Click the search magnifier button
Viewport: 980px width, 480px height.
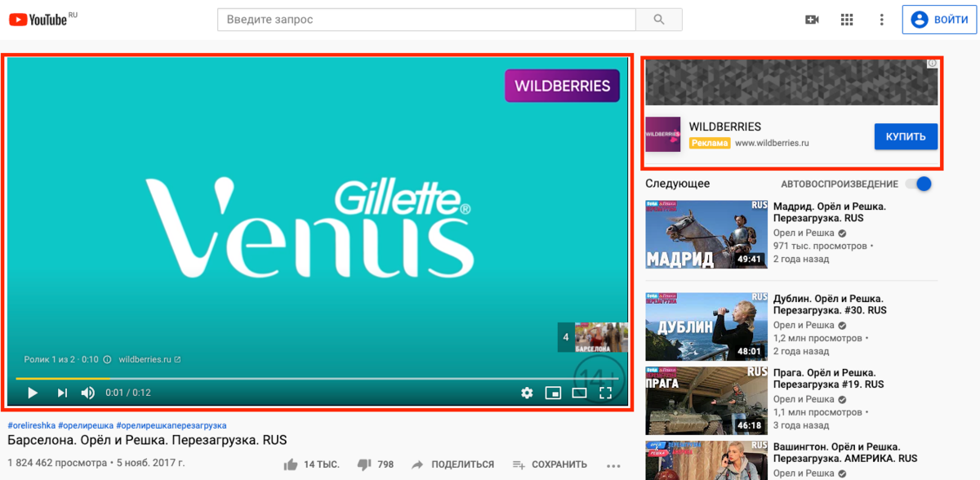click(659, 20)
